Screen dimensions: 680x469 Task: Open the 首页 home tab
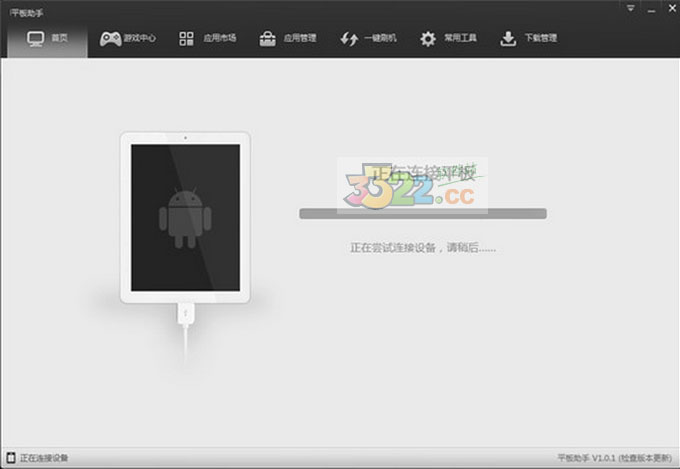coord(47,39)
